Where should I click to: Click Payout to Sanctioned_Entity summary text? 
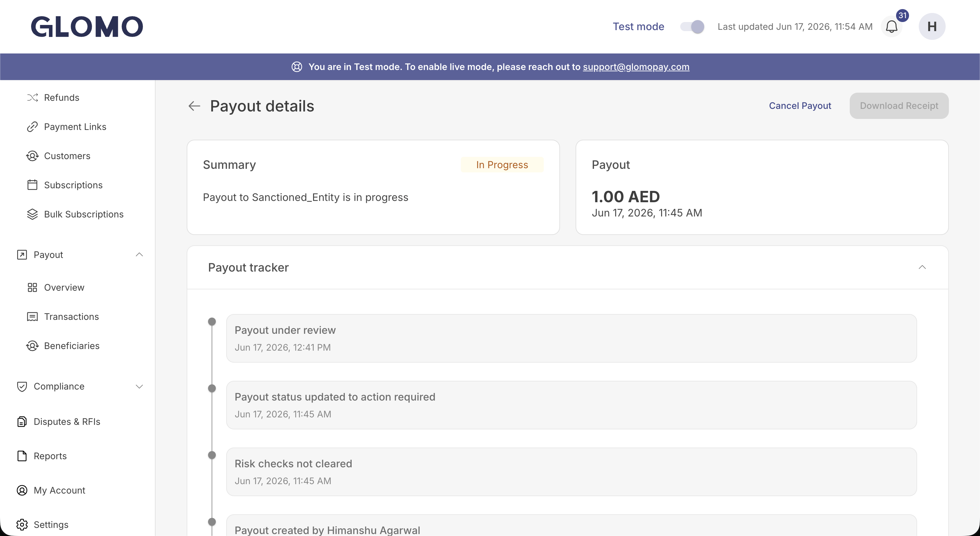tap(306, 197)
